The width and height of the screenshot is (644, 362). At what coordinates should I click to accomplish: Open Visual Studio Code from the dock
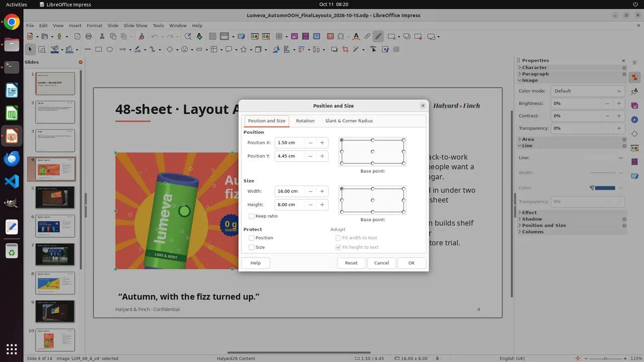point(12,180)
